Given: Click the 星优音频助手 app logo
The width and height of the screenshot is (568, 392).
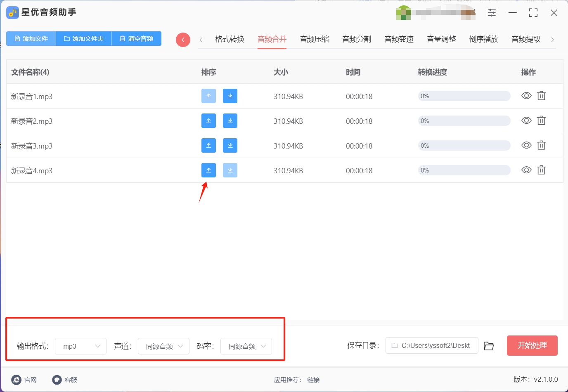Looking at the screenshot, I should pos(12,13).
